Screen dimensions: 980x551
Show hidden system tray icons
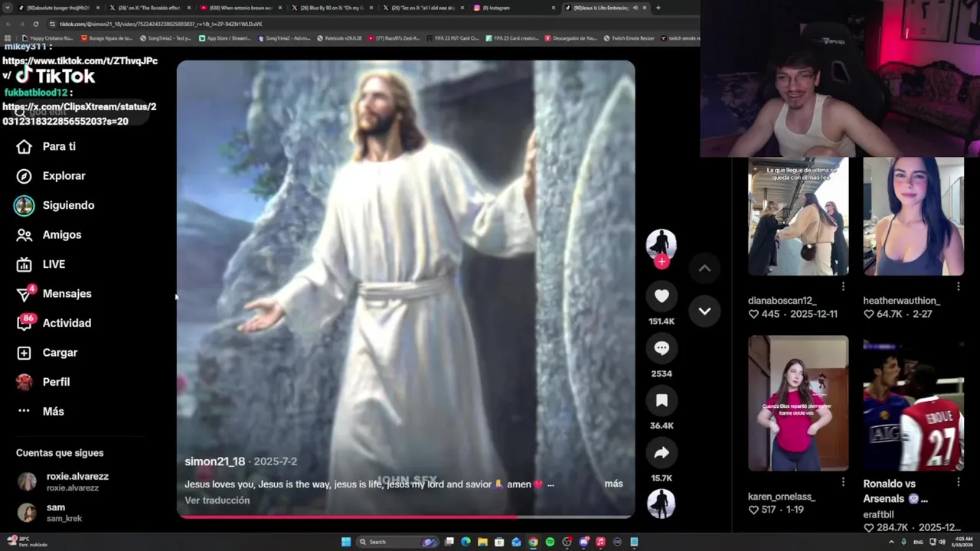pyautogui.click(x=891, y=542)
